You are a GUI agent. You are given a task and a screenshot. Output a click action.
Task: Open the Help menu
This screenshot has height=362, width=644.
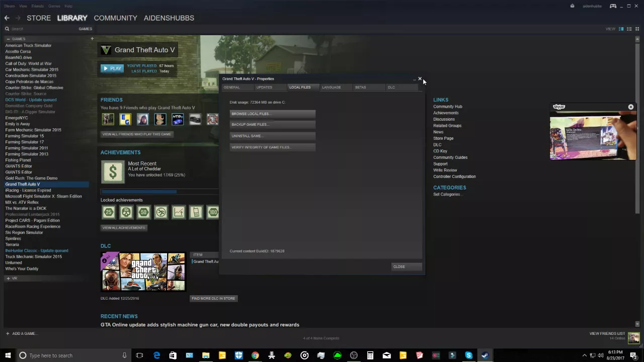point(68,6)
